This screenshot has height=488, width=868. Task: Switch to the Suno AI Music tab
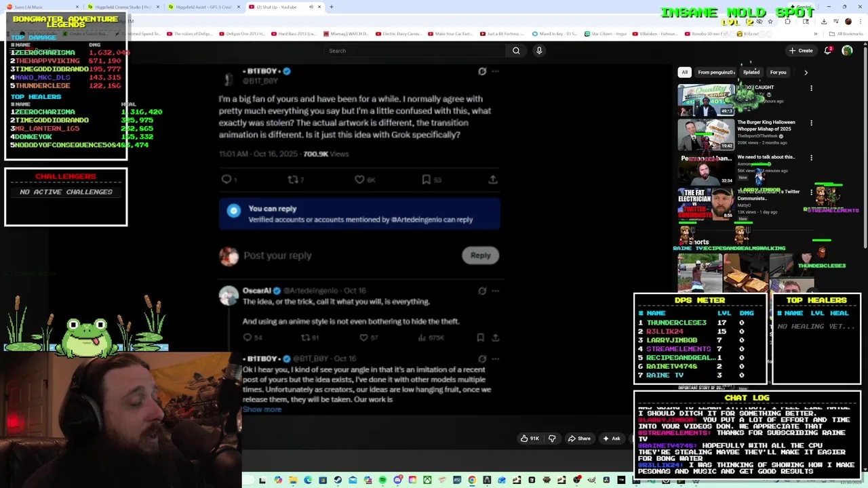41,7
